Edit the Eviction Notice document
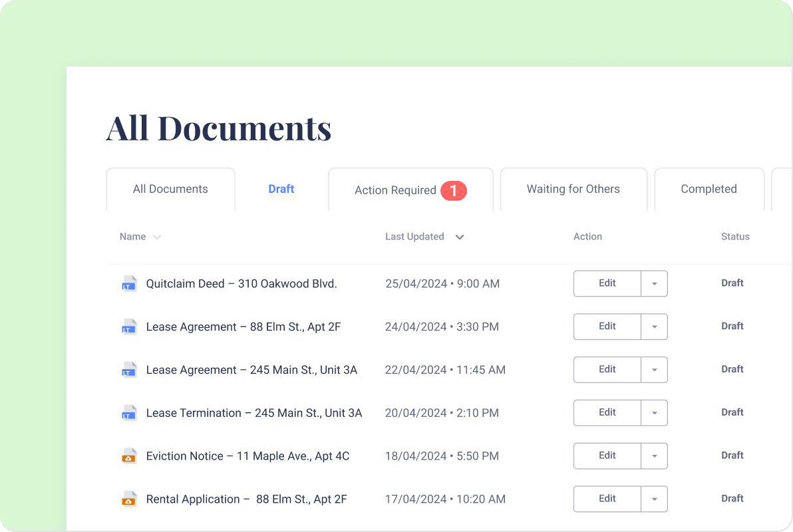This screenshot has height=532, width=793. coord(607,456)
